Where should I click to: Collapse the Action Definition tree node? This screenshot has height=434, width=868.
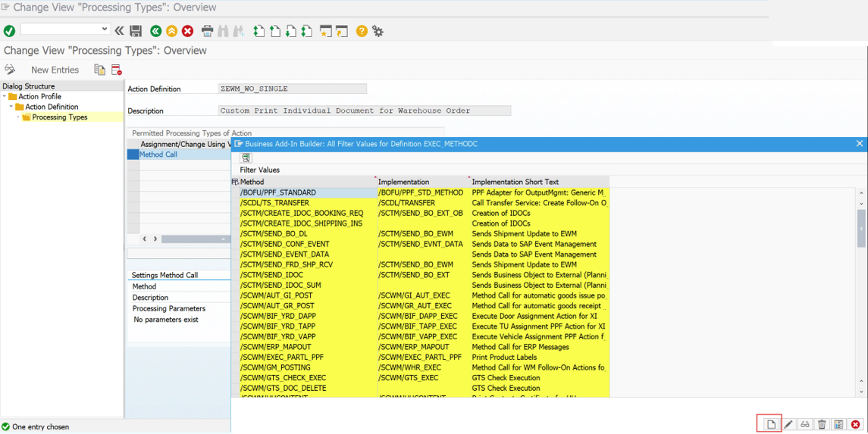pos(11,107)
